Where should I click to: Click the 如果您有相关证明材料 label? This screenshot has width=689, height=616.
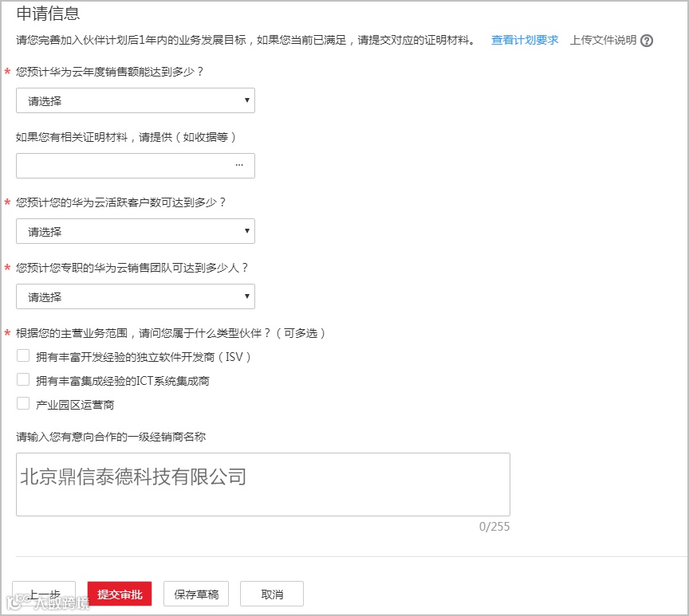126,137
